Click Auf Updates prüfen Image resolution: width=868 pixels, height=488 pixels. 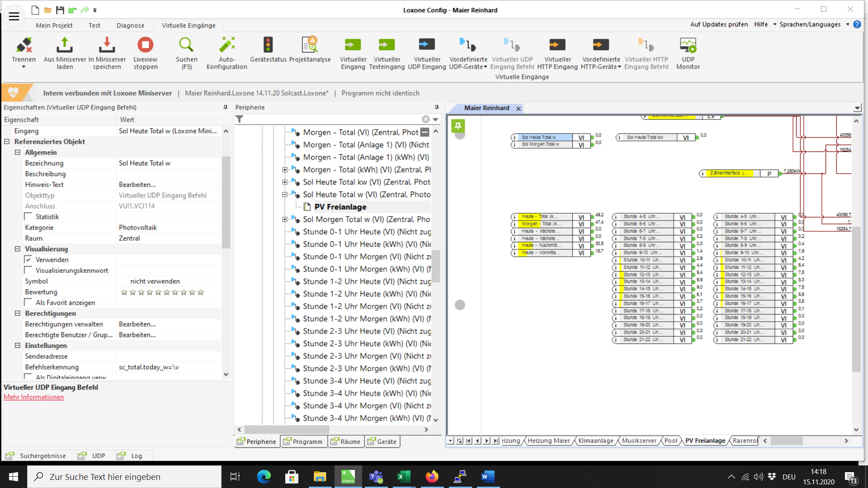click(719, 24)
